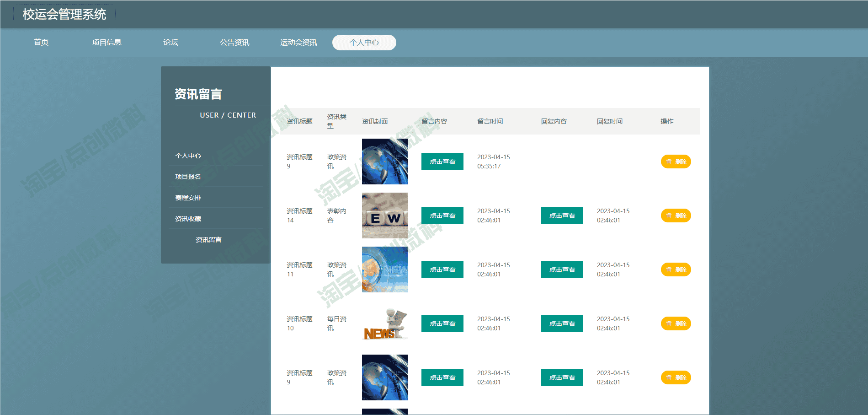Open the globe cover image in the 05:35:17 row
The height and width of the screenshot is (415, 868).
click(x=385, y=162)
